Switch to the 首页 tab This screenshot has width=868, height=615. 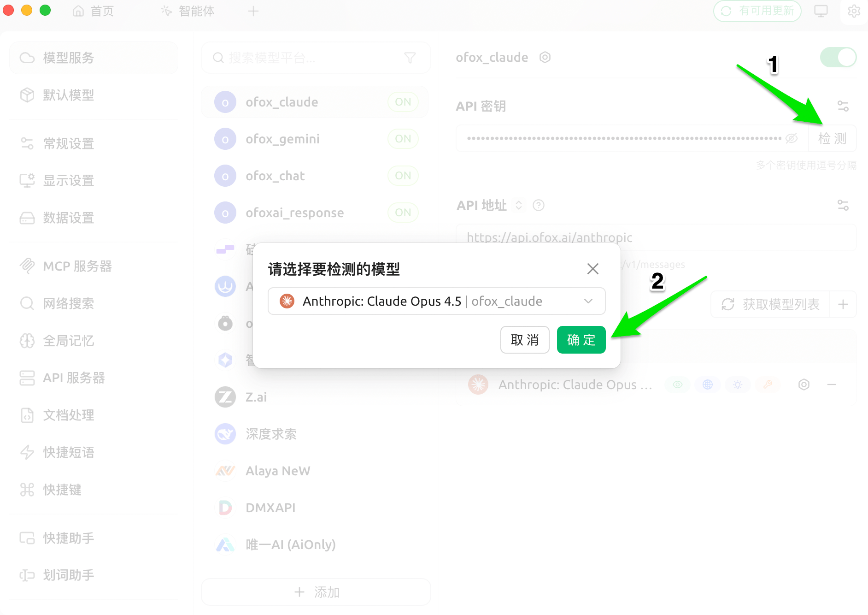[94, 11]
